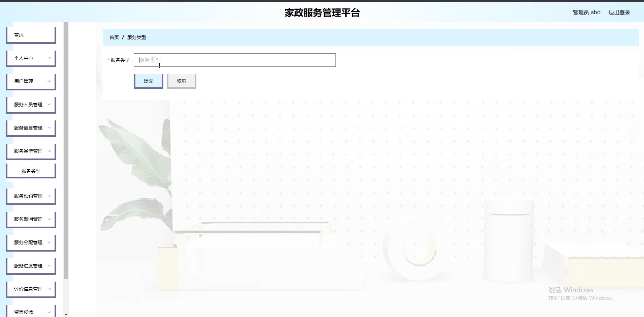This screenshot has height=317, width=644.
Task: Expand the 服务分配管理 chevron arrow
Action: (x=49, y=242)
